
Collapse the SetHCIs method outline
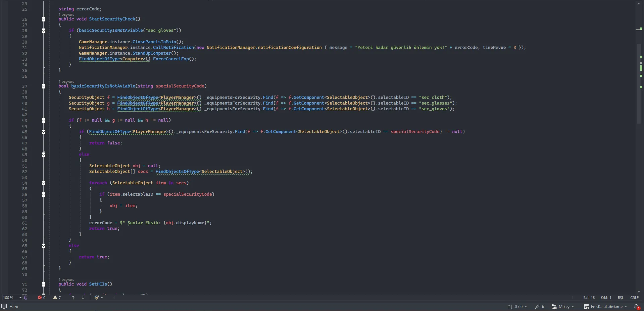pyautogui.click(x=43, y=284)
